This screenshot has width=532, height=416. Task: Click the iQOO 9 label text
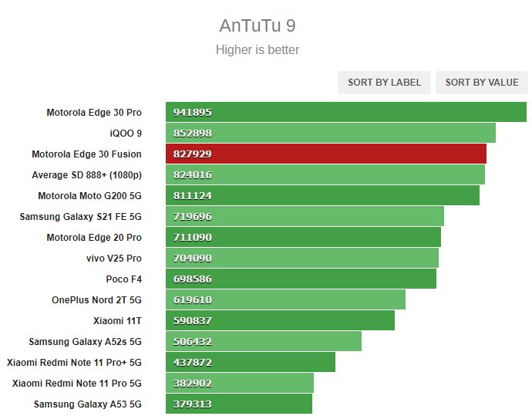point(126,133)
